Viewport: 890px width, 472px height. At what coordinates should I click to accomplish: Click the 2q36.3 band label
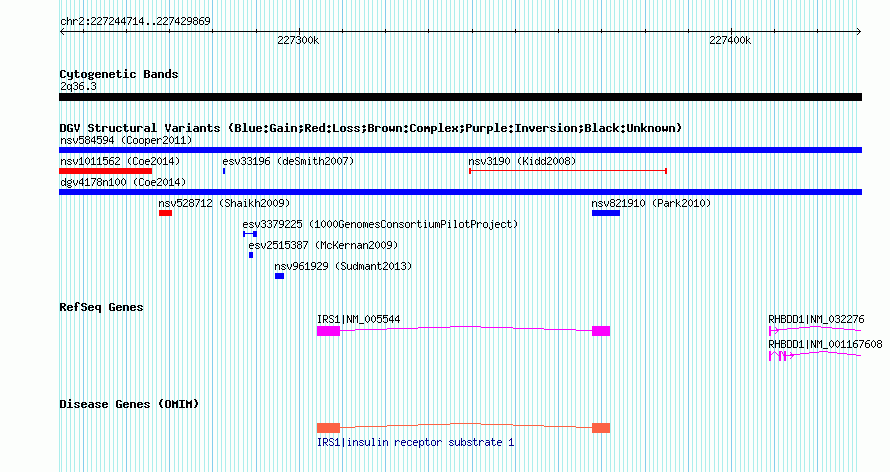(78, 86)
